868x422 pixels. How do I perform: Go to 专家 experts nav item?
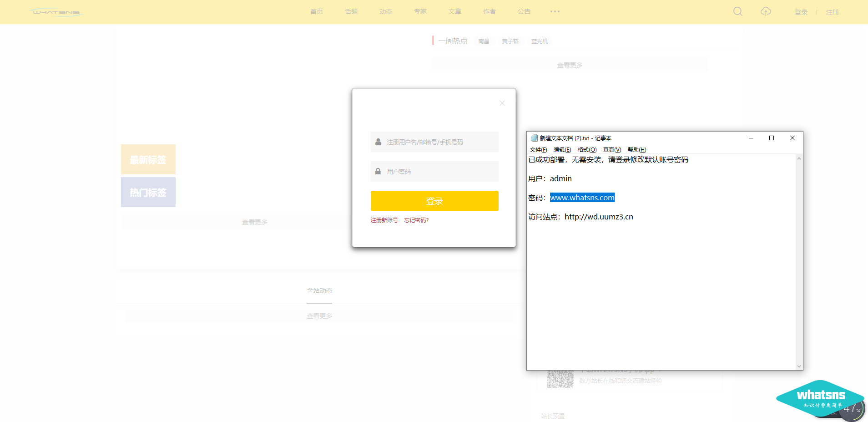click(420, 11)
